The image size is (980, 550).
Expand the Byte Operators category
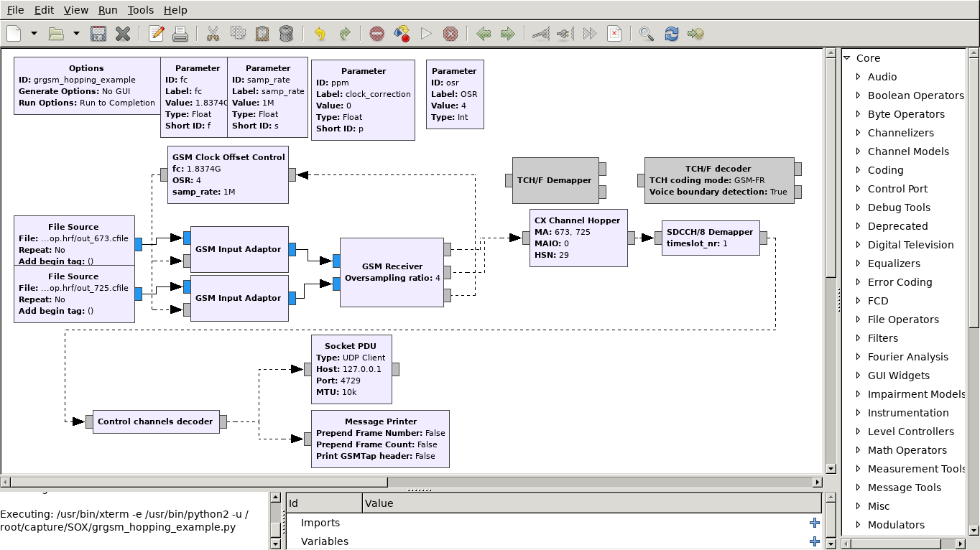[859, 114]
